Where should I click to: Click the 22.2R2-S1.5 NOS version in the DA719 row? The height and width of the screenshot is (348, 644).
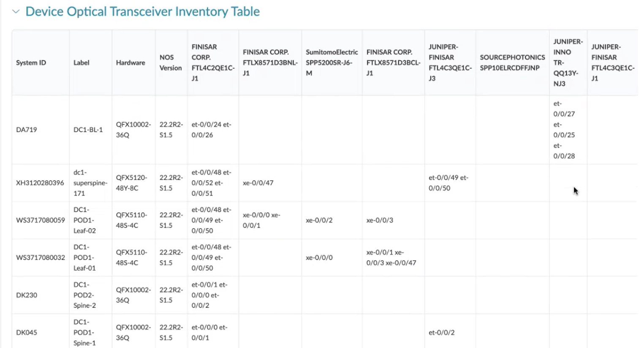[170, 130]
